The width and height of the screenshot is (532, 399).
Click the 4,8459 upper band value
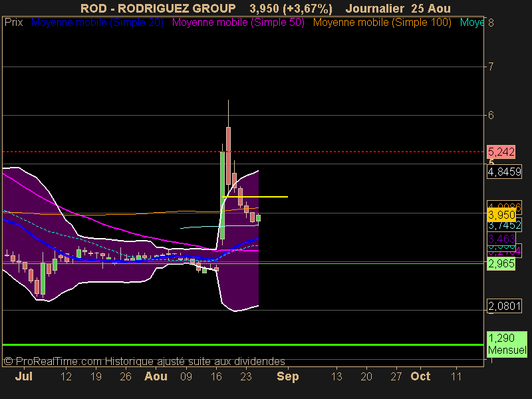click(504, 172)
